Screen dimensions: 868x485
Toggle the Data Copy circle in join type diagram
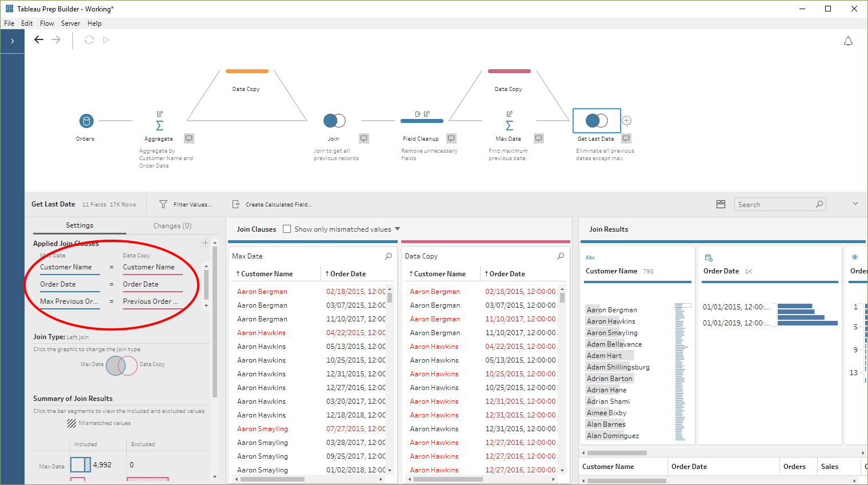point(132,365)
